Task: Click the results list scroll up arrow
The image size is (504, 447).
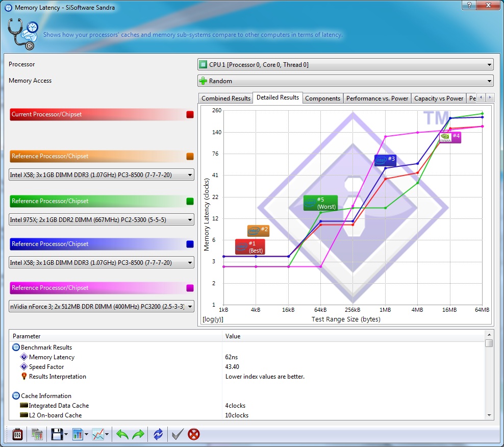Action: point(489,335)
